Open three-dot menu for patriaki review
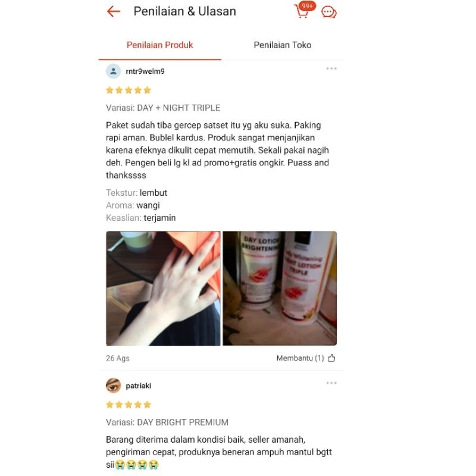The height and width of the screenshot is (476, 476). tap(331, 383)
